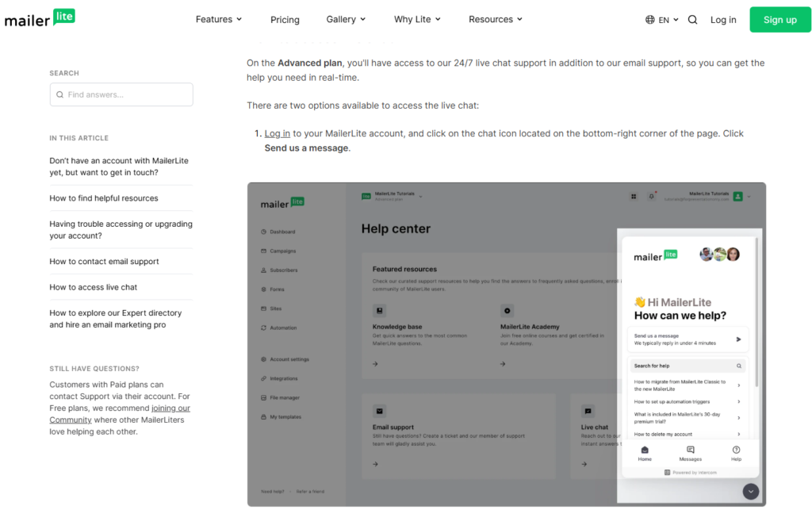
Task: Click the File manager icon in the sidebar
Action: [x=263, y=397]
